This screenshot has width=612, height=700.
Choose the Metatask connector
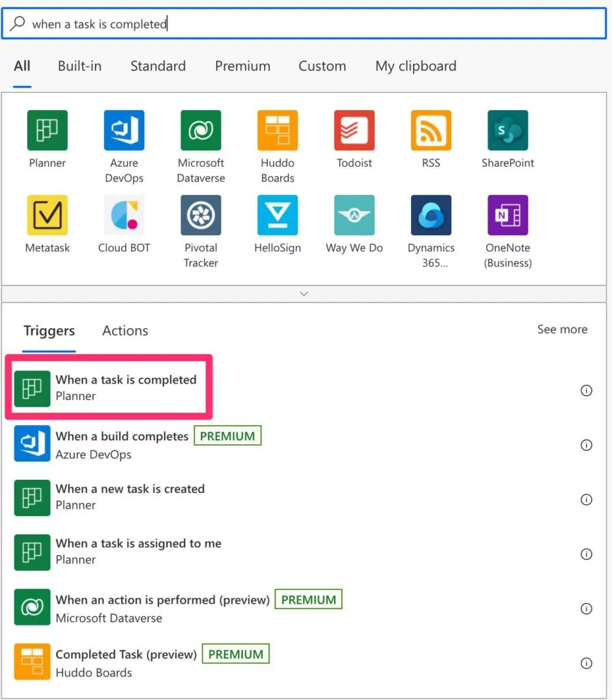click(47, 215)
